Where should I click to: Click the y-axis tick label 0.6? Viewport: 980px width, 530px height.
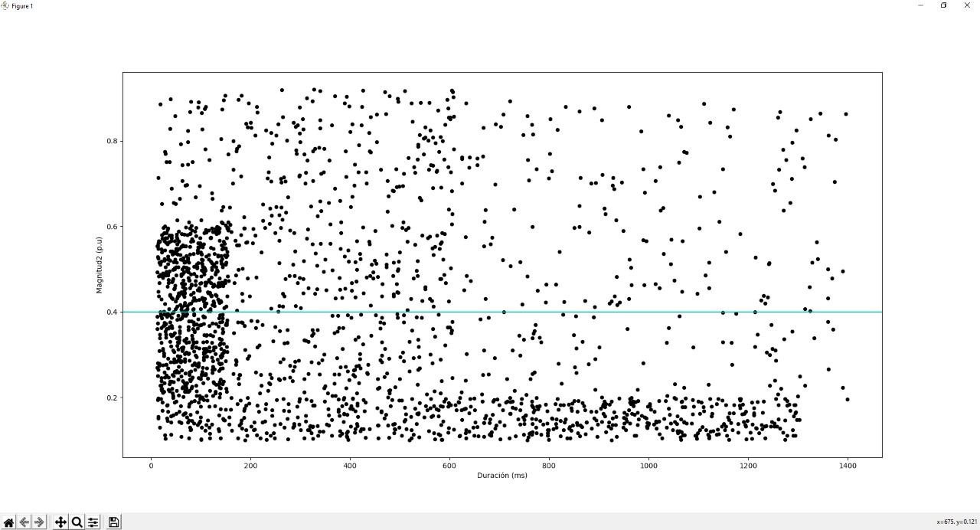pos(112,227)
